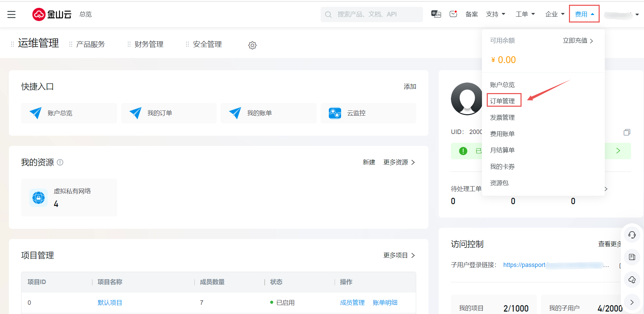Image resolution: width=644 pixels, height=314 pixels.
Task: Click the 添加 quick entry button
Action: point(410,87)
